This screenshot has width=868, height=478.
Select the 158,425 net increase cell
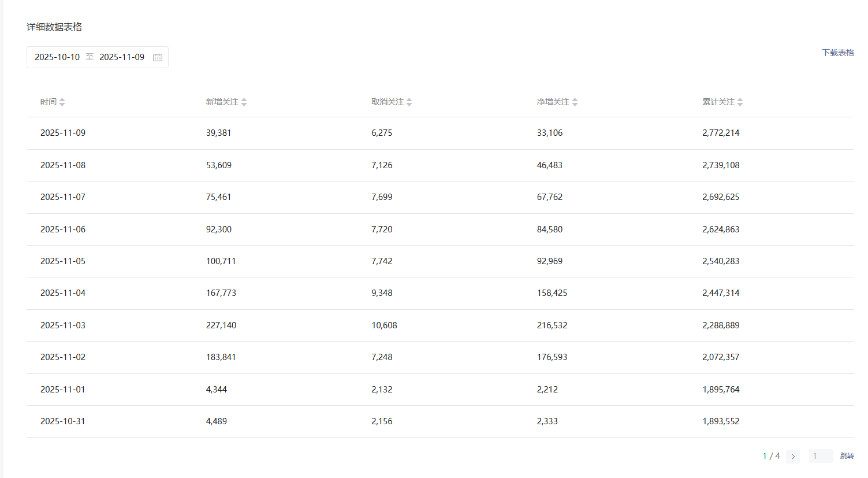[x=552, y=293]
